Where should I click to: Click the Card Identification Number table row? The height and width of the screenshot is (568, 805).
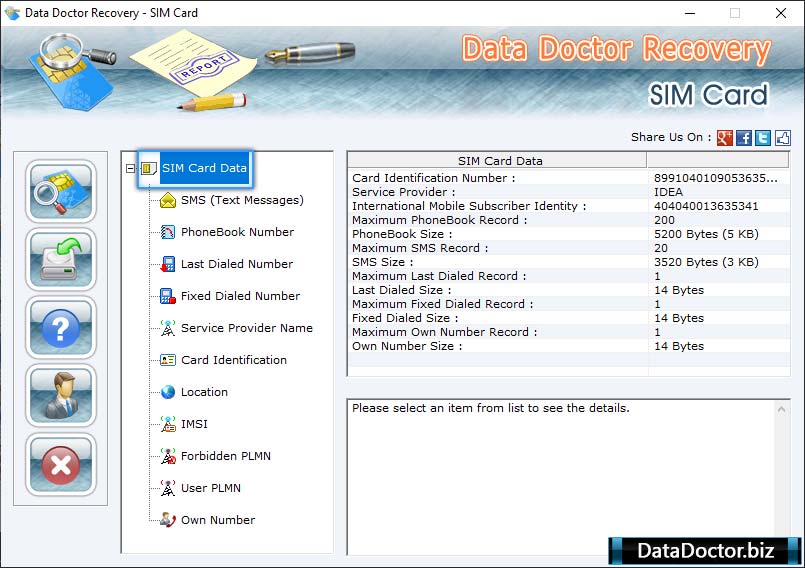[x=500, y=178]
